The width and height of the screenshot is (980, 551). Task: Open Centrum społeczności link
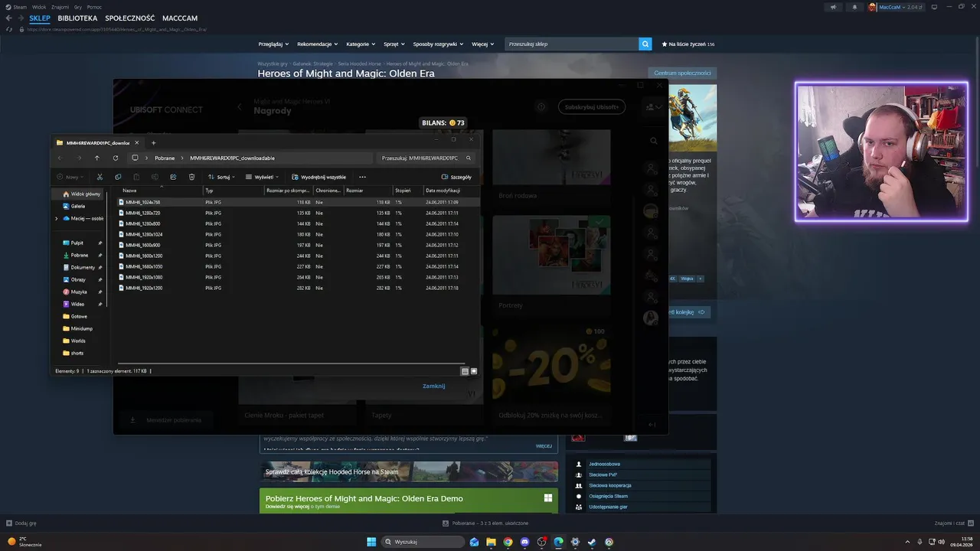[x=682, y=73]
